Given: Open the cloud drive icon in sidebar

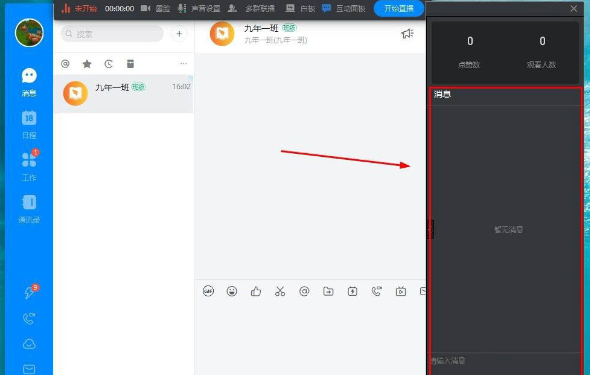Looking at the screenshot, I should [29, 344].
